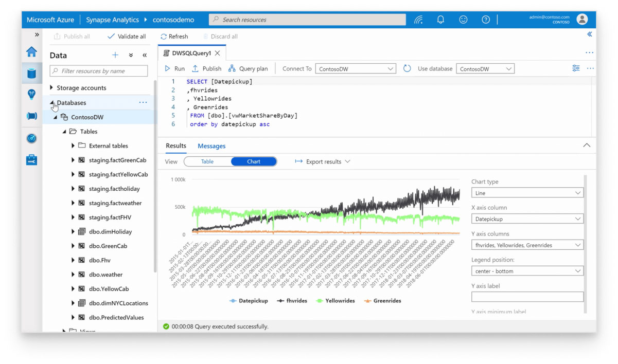618x364 pixels.
Task: Open the Home hub icon in sidebar
Action: 32,52
